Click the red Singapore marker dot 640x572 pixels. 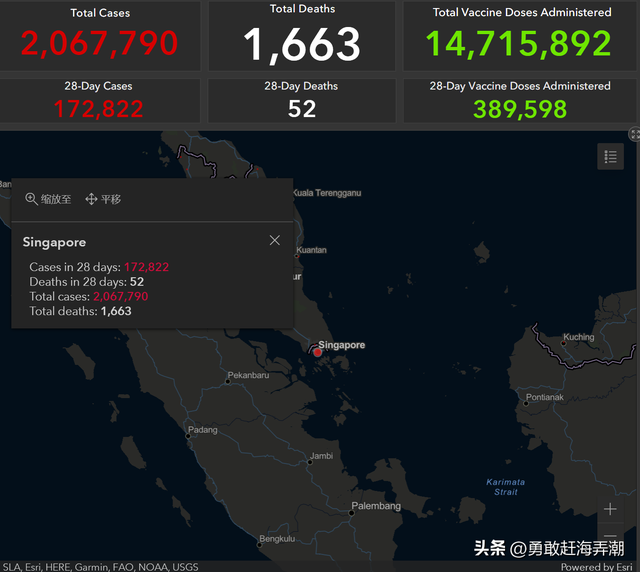pyautogui.click(x=317, y=352)
